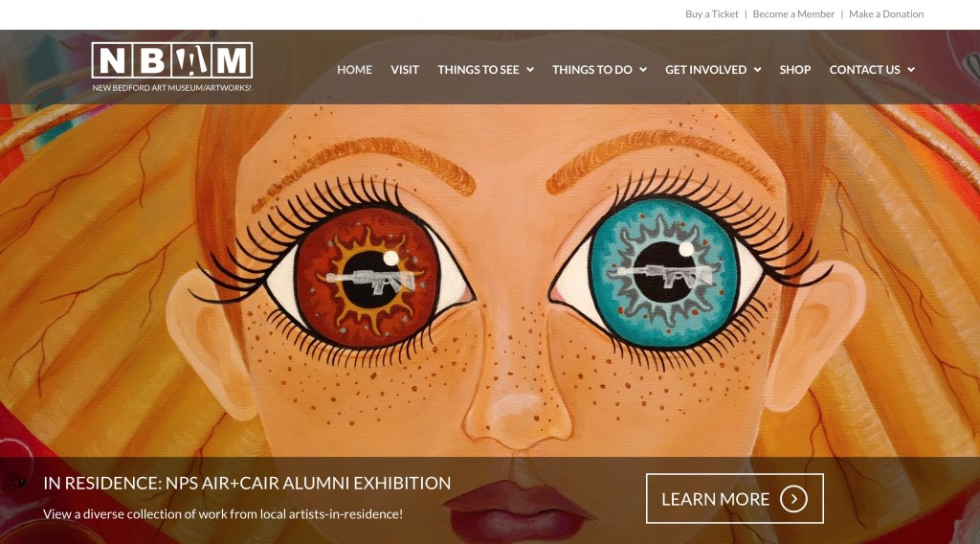Select the Things To Do menu label

(591, 69)
